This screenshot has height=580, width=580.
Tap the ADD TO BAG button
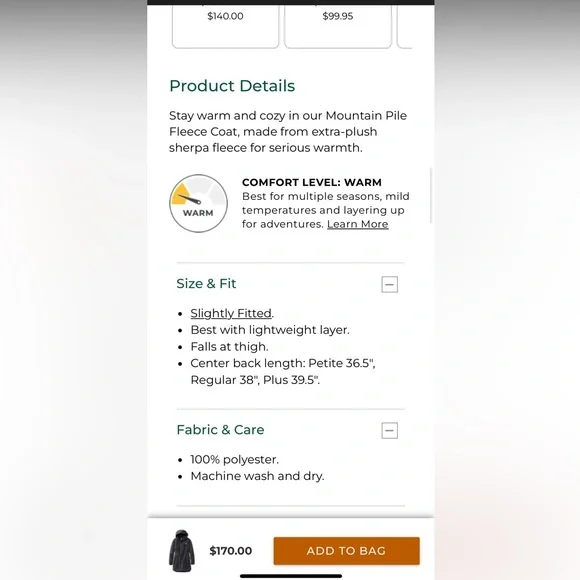[347, 551]
